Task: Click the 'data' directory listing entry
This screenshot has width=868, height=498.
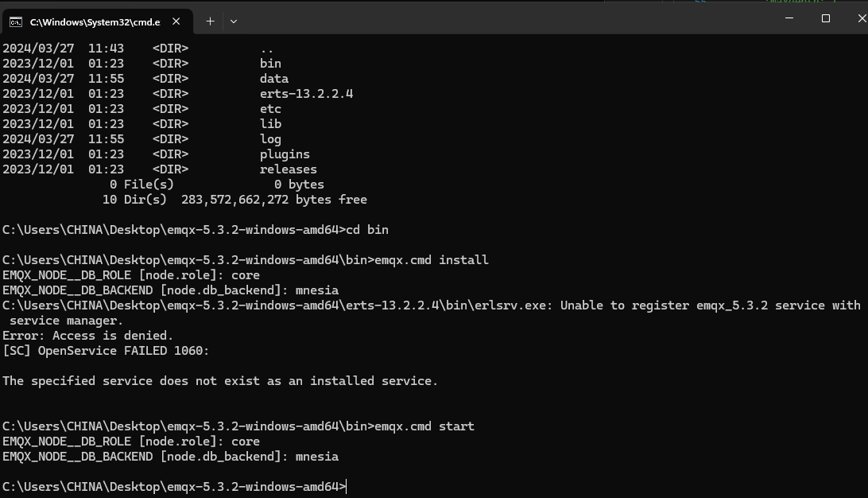Action: pos(273,79)
